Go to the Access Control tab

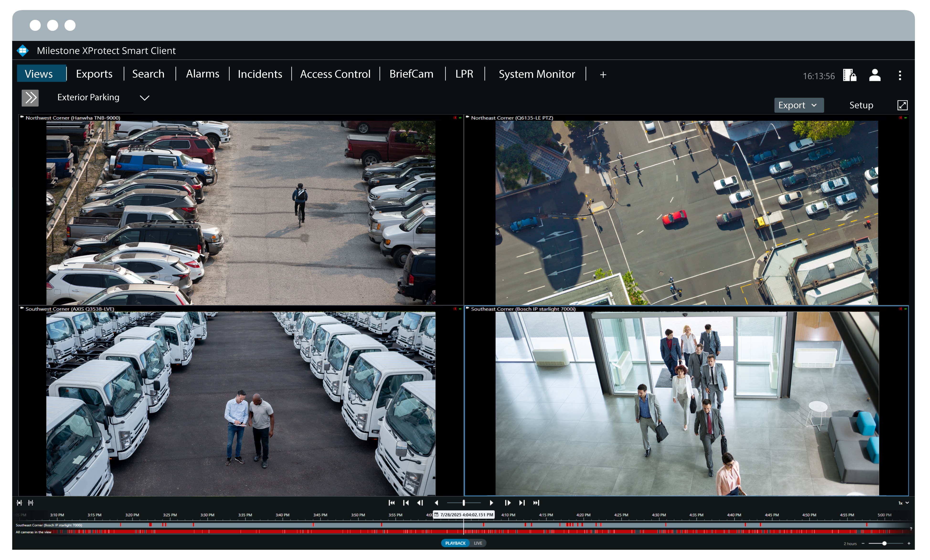coord(335,74)
